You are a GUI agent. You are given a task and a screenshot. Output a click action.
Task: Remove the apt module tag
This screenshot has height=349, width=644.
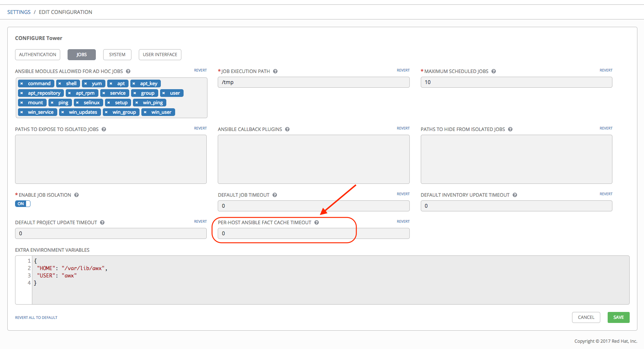[x=111, y=84]
